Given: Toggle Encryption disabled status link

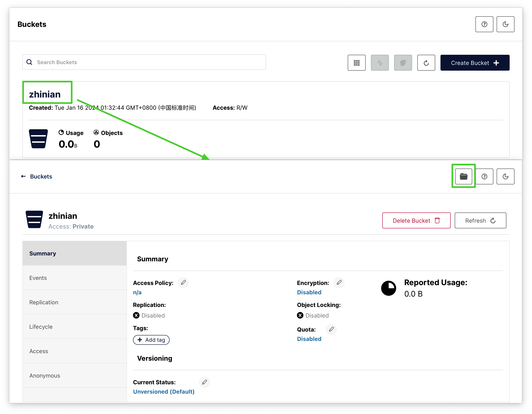Looking at the screenshot, I should pyautogui.click(x=309, y=292).
